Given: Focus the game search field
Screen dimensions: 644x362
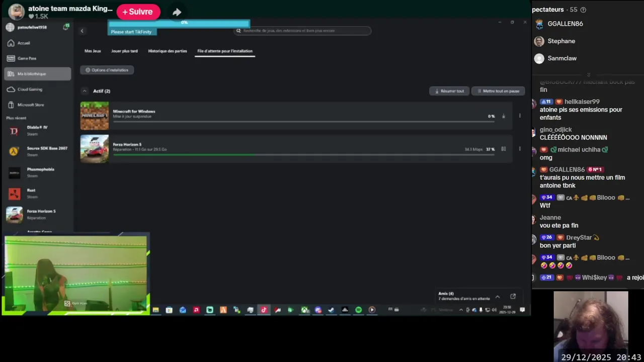Looking at the screenshot, I should [x=303, y=31].
